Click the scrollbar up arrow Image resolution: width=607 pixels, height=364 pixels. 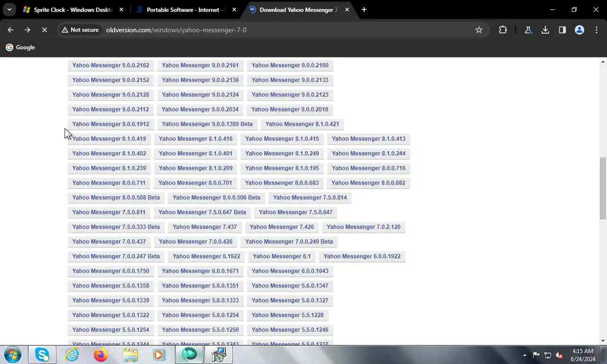pyautogui.click(x=603, y=62)
